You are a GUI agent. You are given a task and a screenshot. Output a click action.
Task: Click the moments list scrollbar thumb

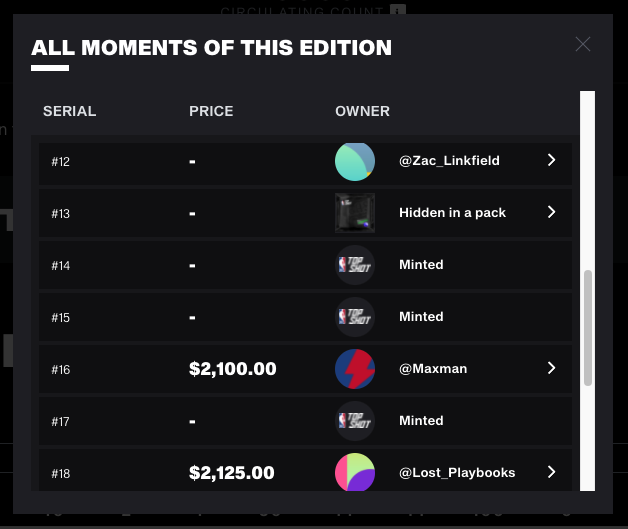(x=588, y=328)
